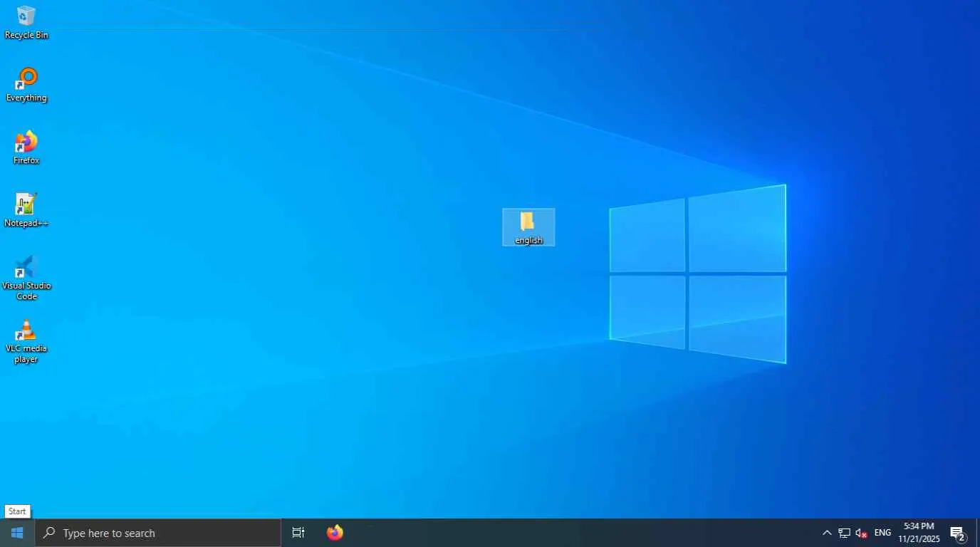Select the Visual Studio Code shortcut
Viewport: 980px width, 547px height.
tap(26, 278)
